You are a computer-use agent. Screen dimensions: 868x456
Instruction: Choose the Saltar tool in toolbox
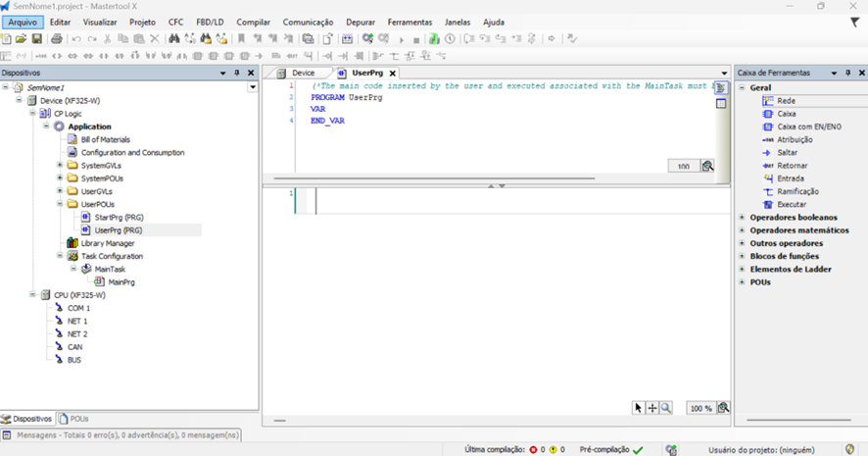(x=787, y=153)
